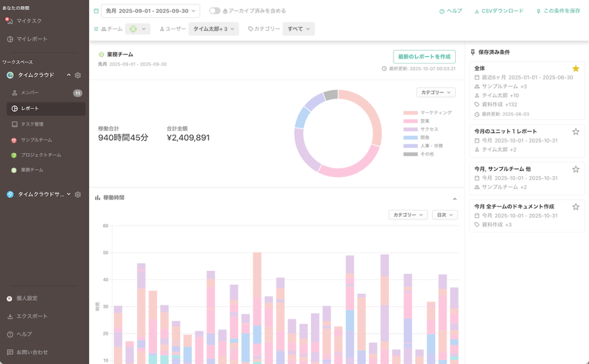
Task: Select タスク管理 in the sidebar menu
Action: click(x=32, y=124)
